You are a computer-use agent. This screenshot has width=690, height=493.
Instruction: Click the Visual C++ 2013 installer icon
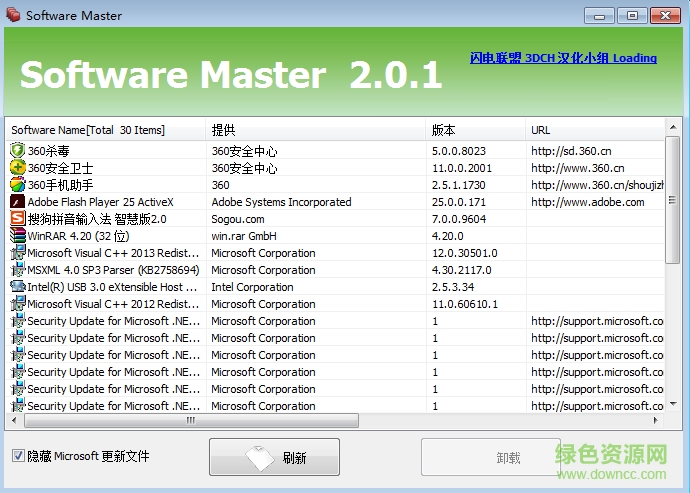tap(18, 253)
